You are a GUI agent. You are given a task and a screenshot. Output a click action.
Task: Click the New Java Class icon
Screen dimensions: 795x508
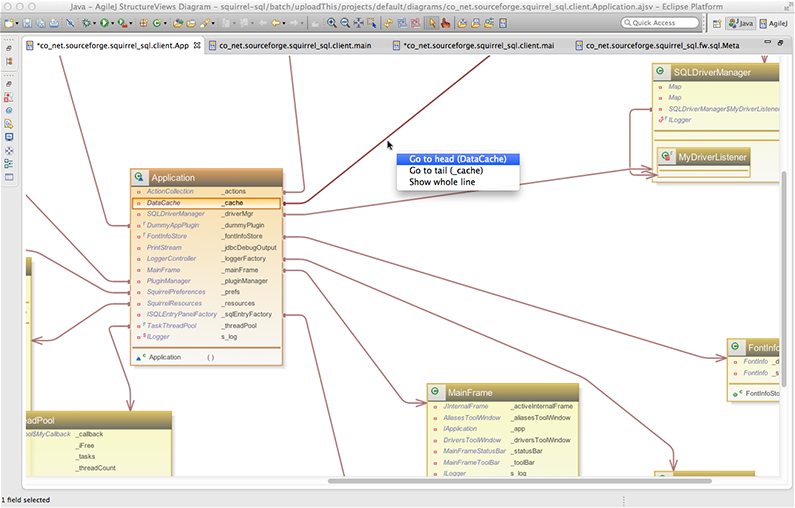157,23
